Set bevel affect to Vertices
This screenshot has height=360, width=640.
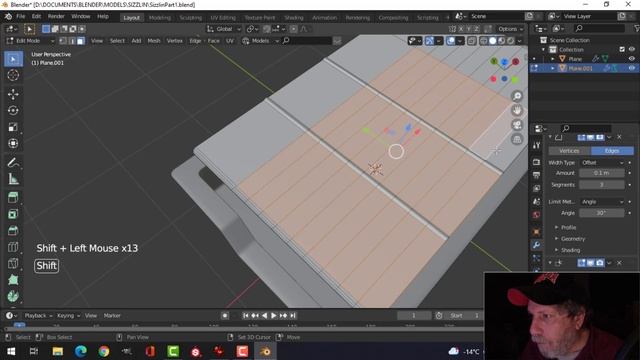coord(569,151)
